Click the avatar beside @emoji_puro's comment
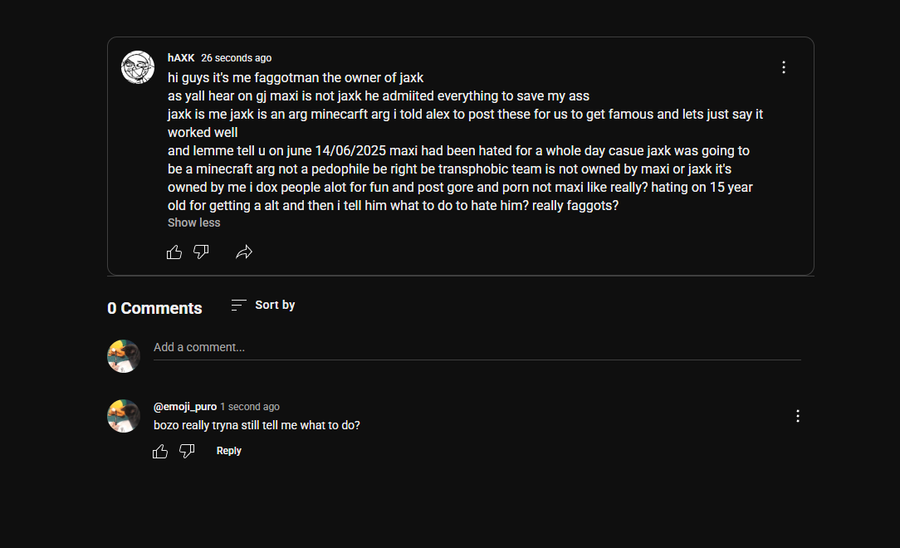Screen dimensions: 900x548 click(123, 416)
